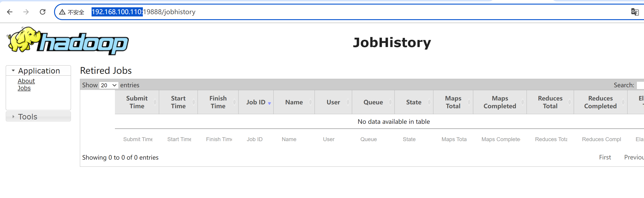
Task: Open the Show entries dropdown
Action: pyautogui.click(x=109, y=85)
